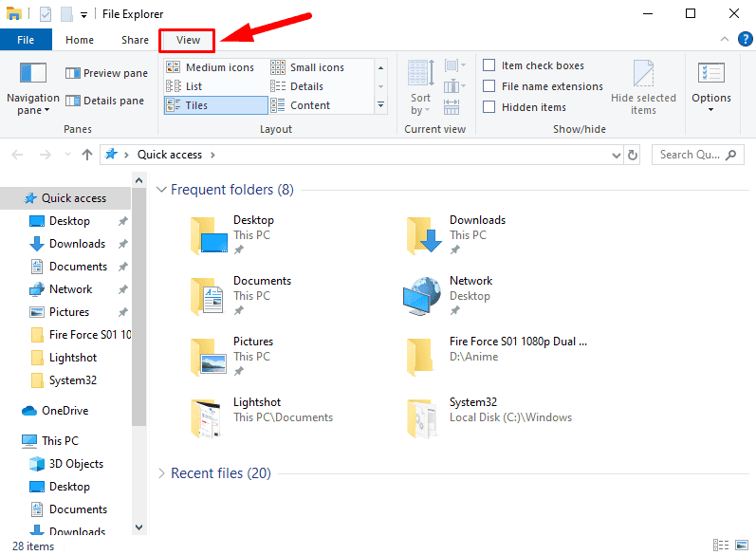Expand the layout gallery more arrow
The width and height of the screenshot is (756, 555).
point(381,105)
